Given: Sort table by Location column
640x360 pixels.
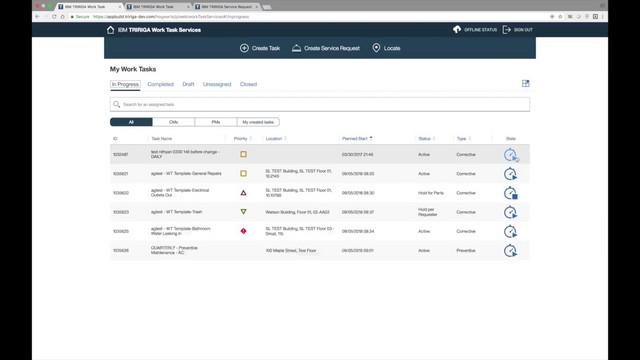Looking at the screenshot, I should coord(276,139).
